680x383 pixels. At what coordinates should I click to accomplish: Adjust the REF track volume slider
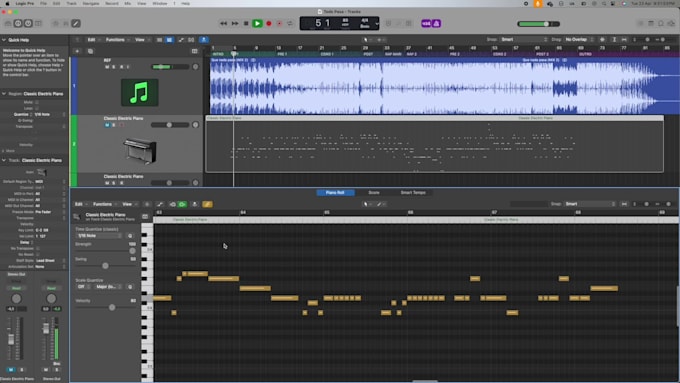[170, 67]
